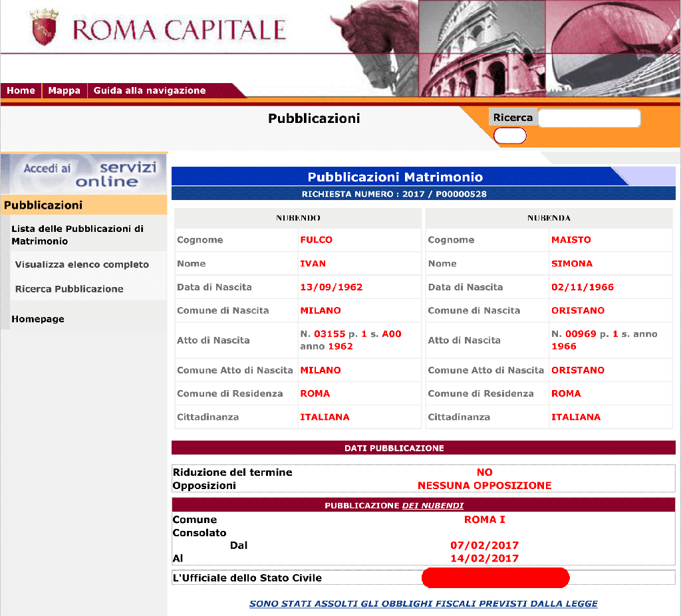Open Ricerca Pubblicazione link
Image resolution: width=681 pixels, height=616 pixels.
69,288
